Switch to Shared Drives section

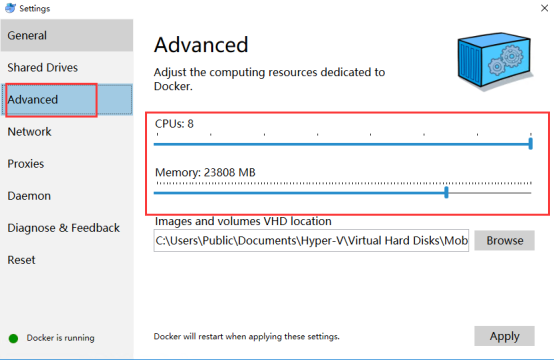pyautogui.click(x=67, y=67)
